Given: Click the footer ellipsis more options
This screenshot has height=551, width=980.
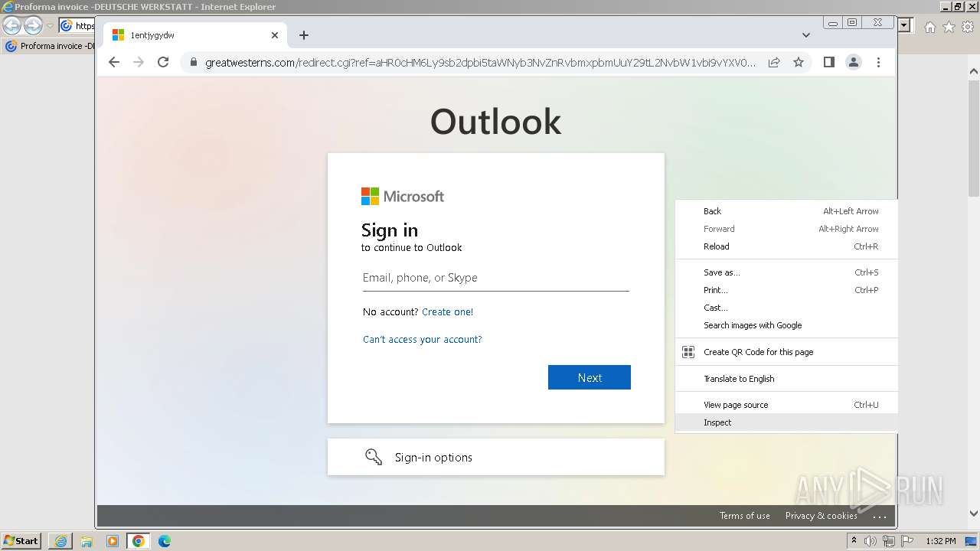Looking at the screenshot, I should click(x=880, y=517).
